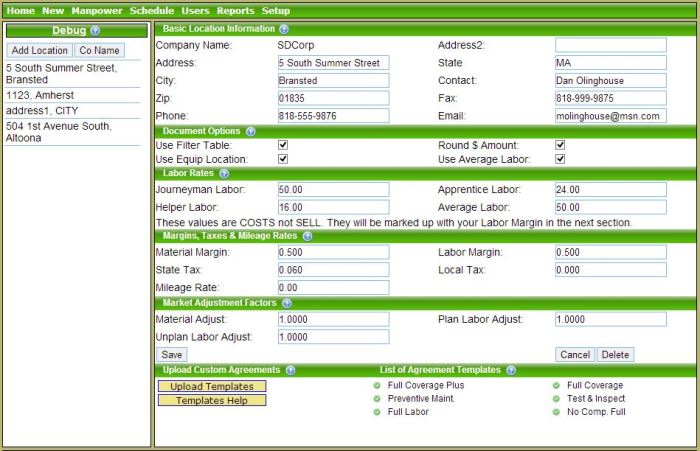Screen dimensions: 700x451
Task: Click State Tax field
Action: click(333, 270)
